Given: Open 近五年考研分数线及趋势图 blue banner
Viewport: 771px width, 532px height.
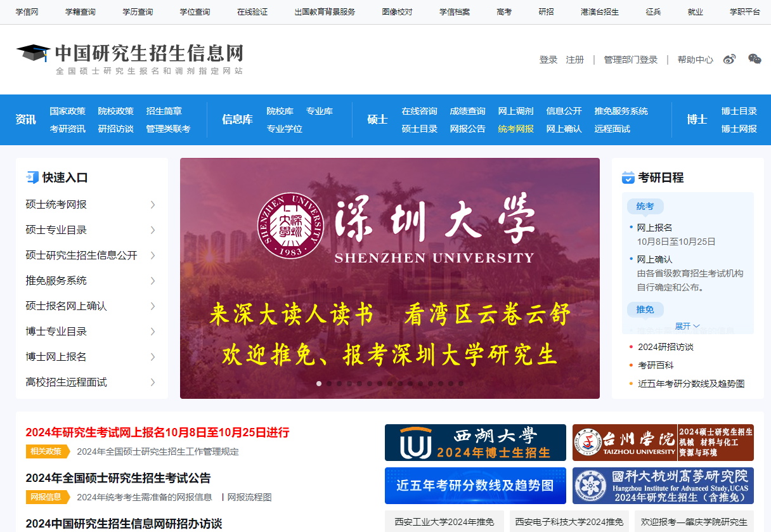Looking at the screenshot, I should pos(475,486).
